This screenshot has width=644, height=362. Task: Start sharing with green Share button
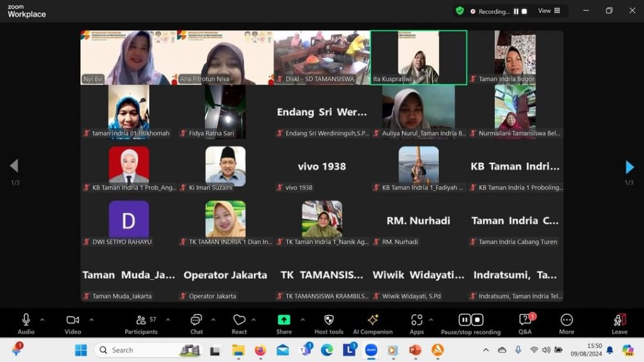284,321
